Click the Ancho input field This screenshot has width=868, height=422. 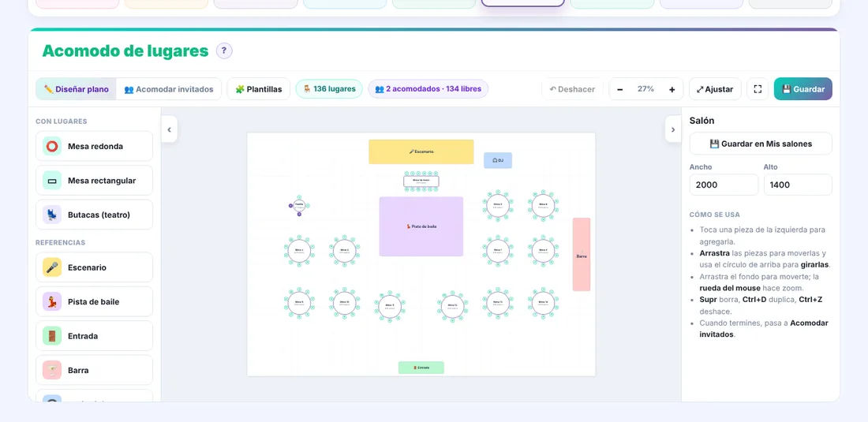724,185
